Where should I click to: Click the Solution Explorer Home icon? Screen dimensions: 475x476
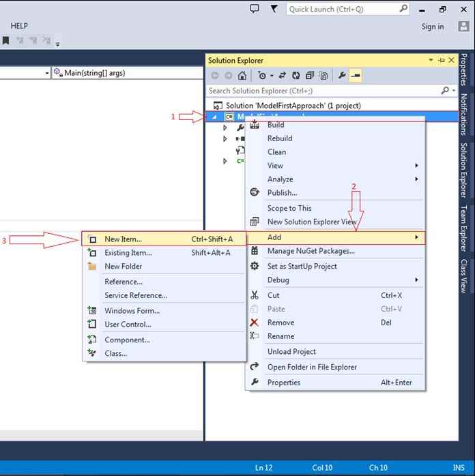242,76
